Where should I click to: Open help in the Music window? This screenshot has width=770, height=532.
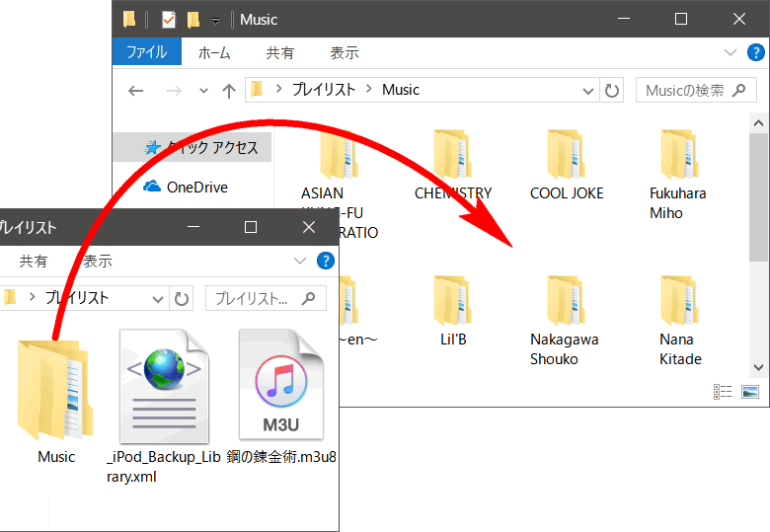(x=756, y=52)
